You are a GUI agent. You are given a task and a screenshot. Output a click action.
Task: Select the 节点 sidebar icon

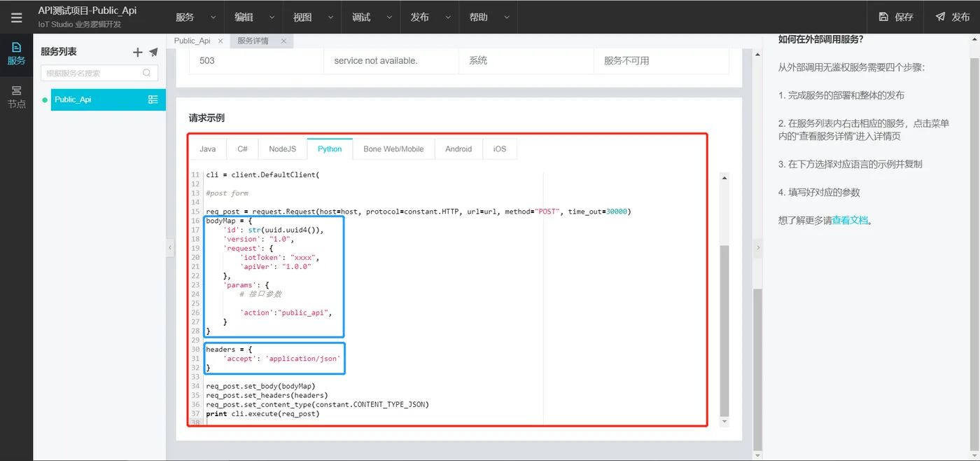click(16, 97)
